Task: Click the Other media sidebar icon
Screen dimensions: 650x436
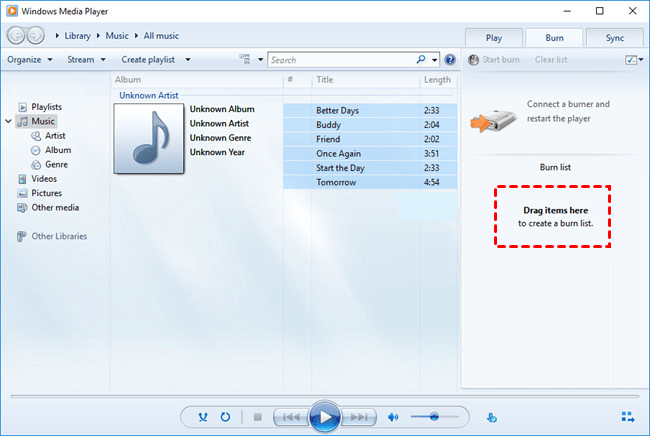Action: [x=22, y=208]
